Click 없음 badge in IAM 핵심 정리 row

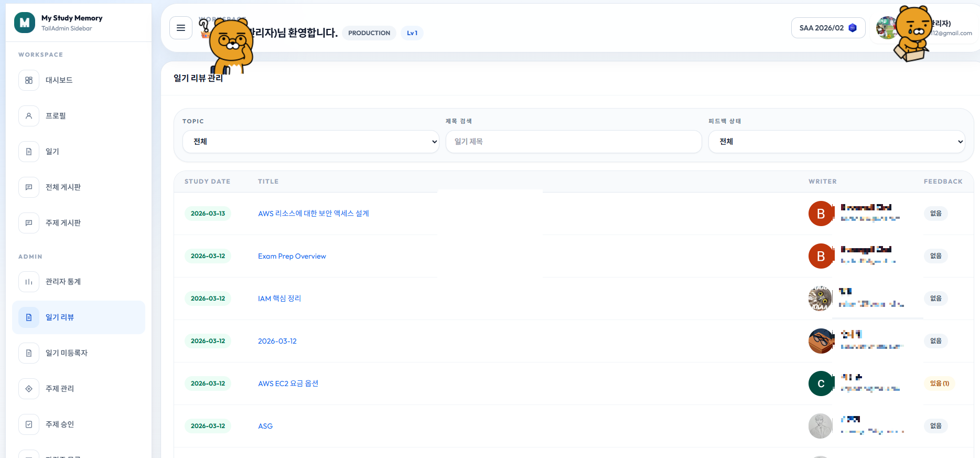(x=936, y=299)
